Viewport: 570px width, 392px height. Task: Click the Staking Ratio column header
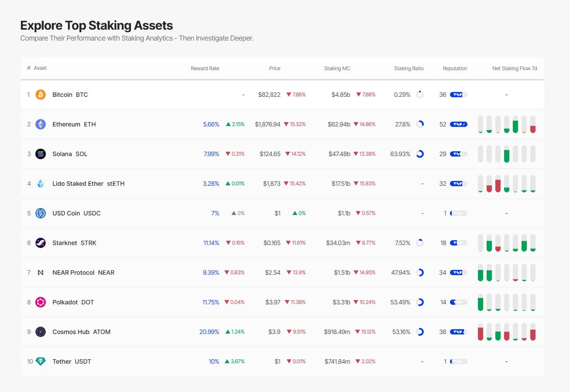409,68
